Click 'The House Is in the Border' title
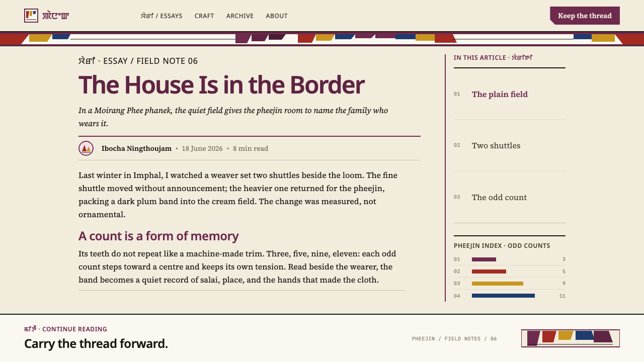The height and width of the screenshot is (362, 644). coord(221,84)
